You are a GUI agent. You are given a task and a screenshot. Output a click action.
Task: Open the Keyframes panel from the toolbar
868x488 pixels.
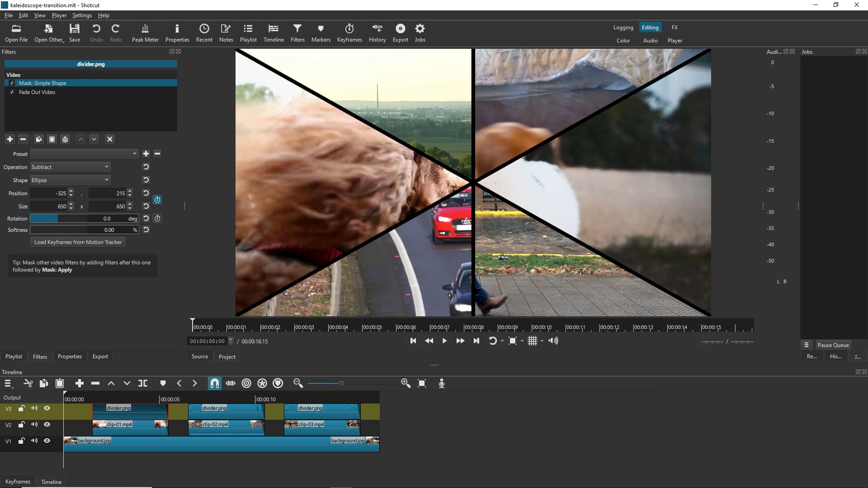point(349,33)
